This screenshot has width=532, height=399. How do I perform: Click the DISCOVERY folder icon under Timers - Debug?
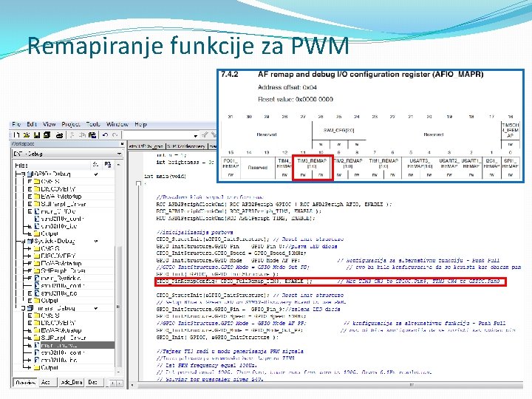[37, 323]
